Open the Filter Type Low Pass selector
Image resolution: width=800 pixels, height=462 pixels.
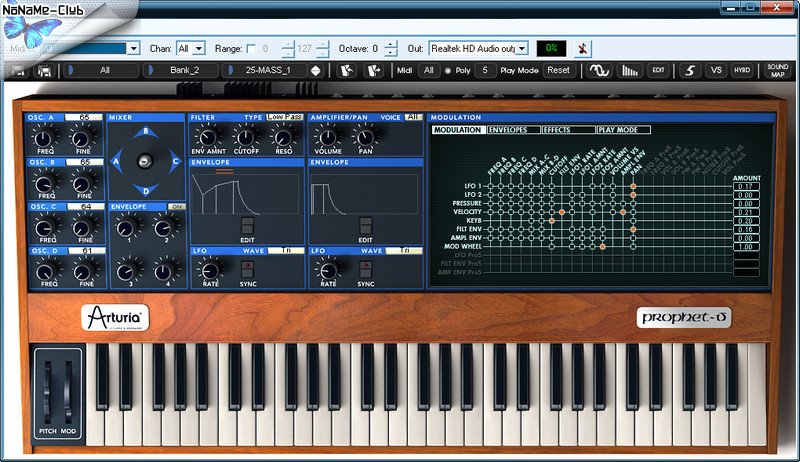[x=284, y=117]
